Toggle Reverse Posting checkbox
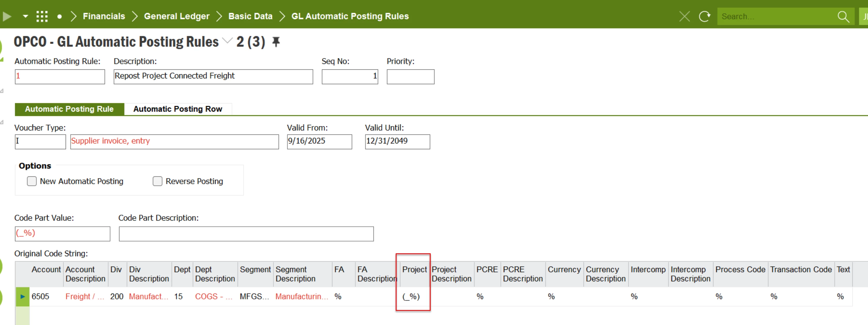 click(157, 181)
